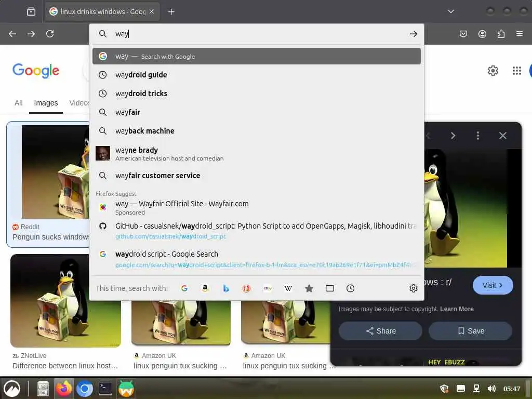Open the Google apps grid
The width and height of the screenshot is (532, 399).
click(x=517, y=71)
